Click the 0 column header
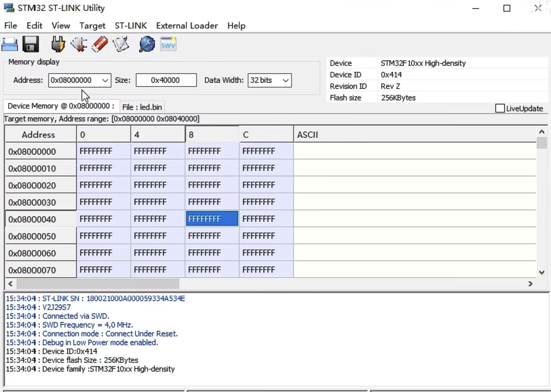 104,135
